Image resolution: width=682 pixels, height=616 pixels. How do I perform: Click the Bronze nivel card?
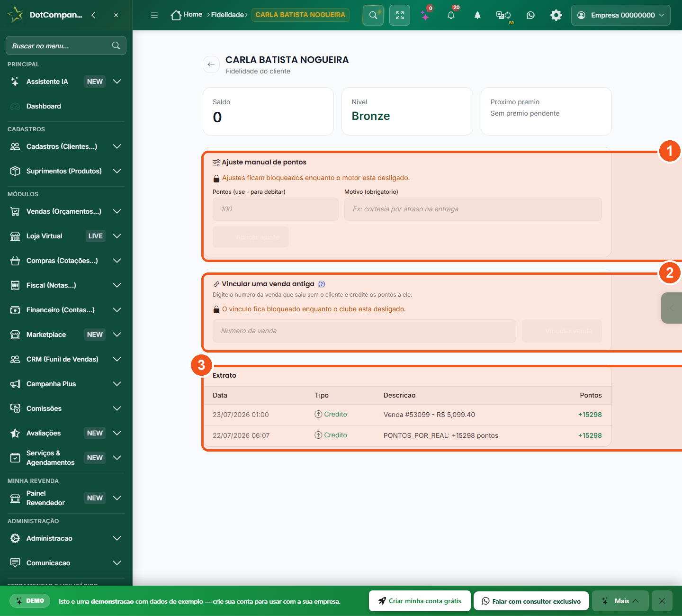407,111
